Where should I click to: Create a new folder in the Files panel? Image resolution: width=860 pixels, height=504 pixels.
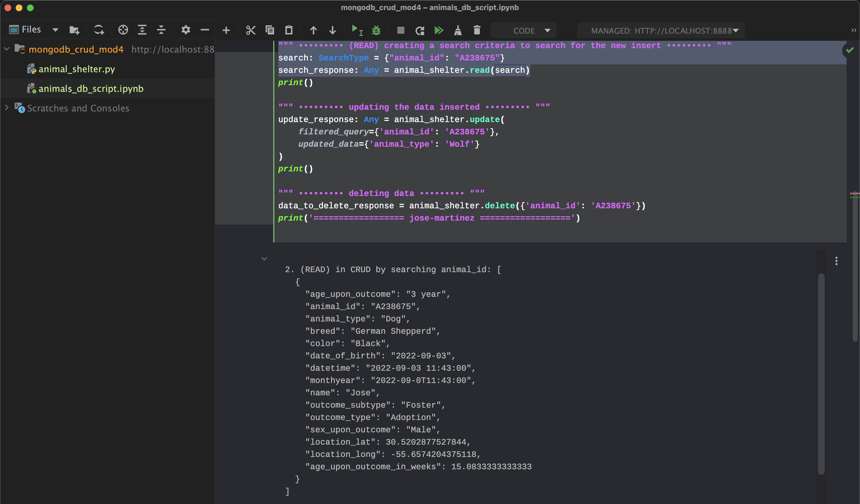click(74, 30)
